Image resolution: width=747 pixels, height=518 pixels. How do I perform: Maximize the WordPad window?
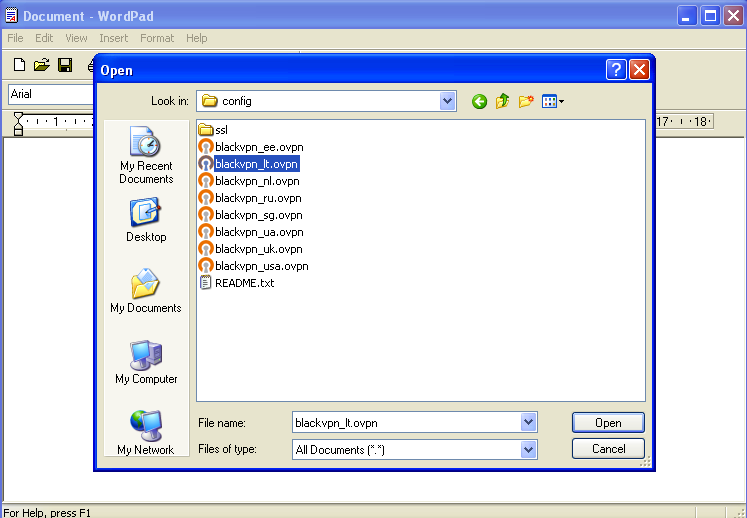pyautogui.click(x=710, y=16)
